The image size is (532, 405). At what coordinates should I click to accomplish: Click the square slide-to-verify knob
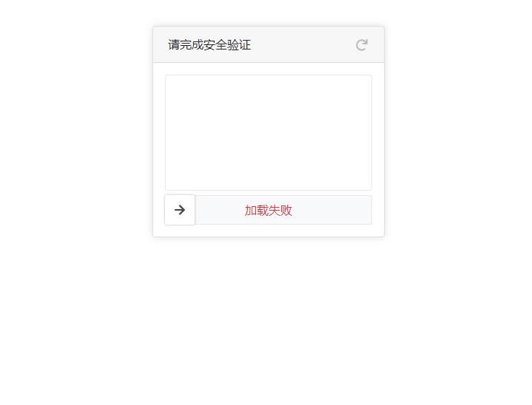click(x=180, y=210)
